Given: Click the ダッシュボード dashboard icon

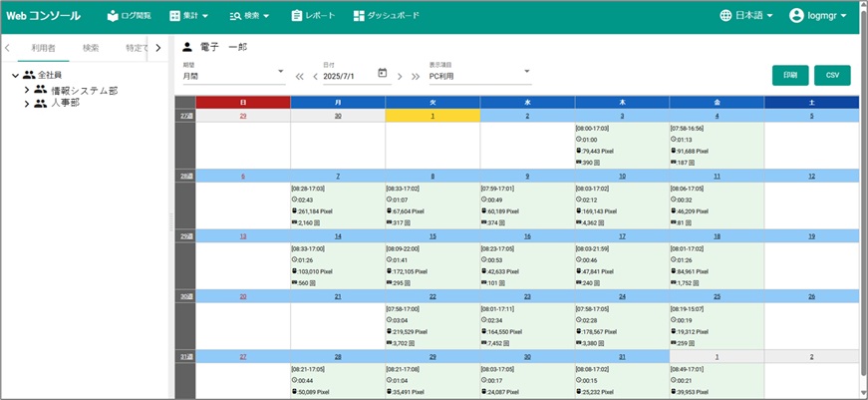Looking at the screenshot, I should tap(359, 16).
